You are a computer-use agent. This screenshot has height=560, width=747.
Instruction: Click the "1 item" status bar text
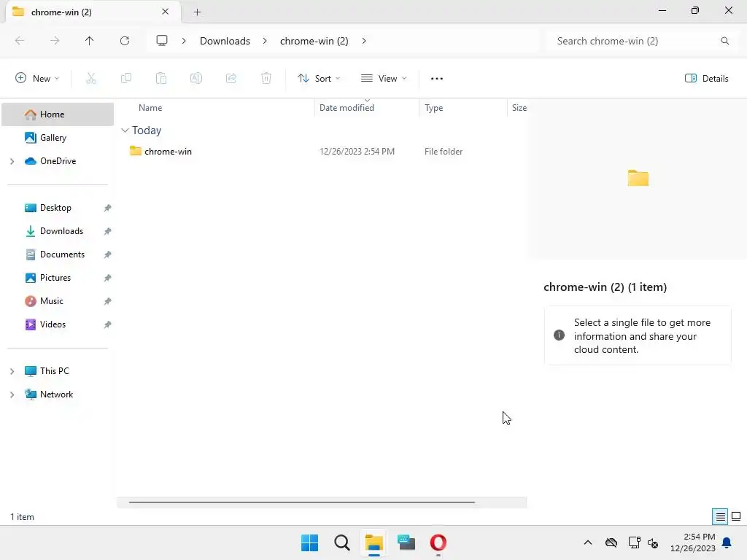tap(23, 517)
